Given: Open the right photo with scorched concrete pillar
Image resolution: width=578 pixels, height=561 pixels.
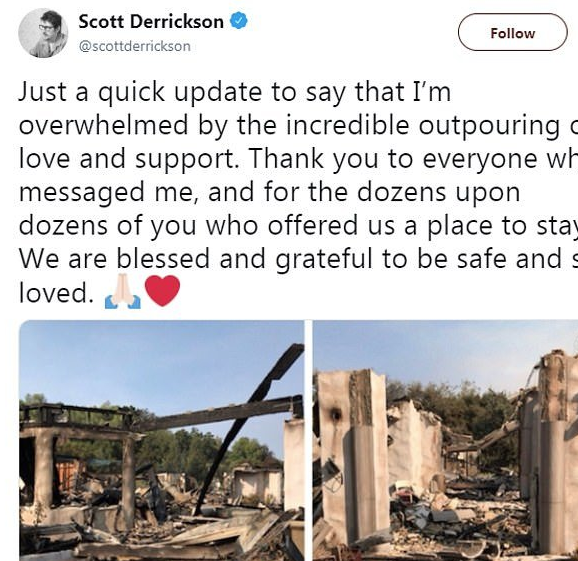Looking at the screenshot, I should click(445, 440).
